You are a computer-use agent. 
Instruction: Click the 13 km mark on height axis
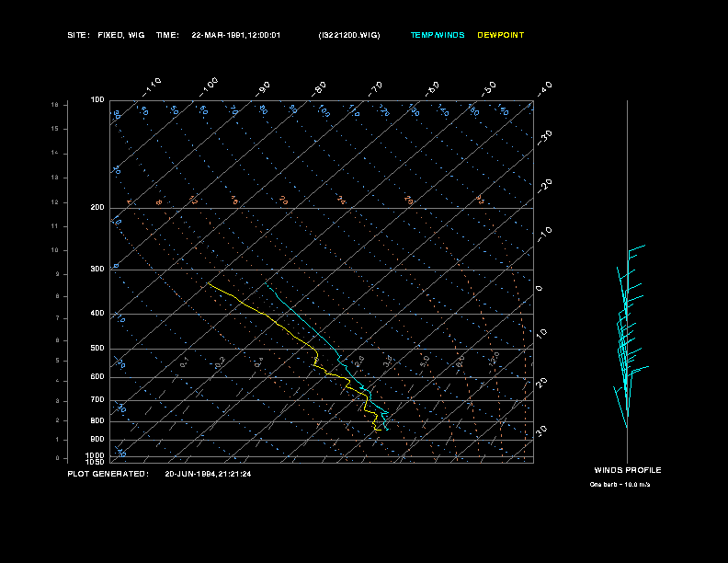pyautogui.click(x=55, y=178)
